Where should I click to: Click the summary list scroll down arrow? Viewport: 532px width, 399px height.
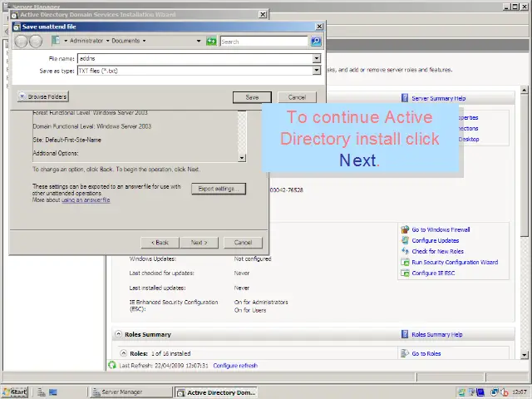click(x=242, y=158)
